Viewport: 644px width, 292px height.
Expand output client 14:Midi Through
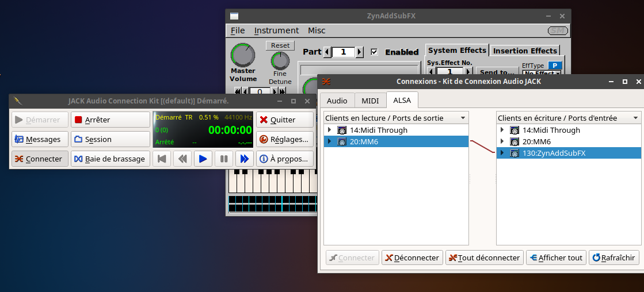pyautogui.click(x=329, y=130)
